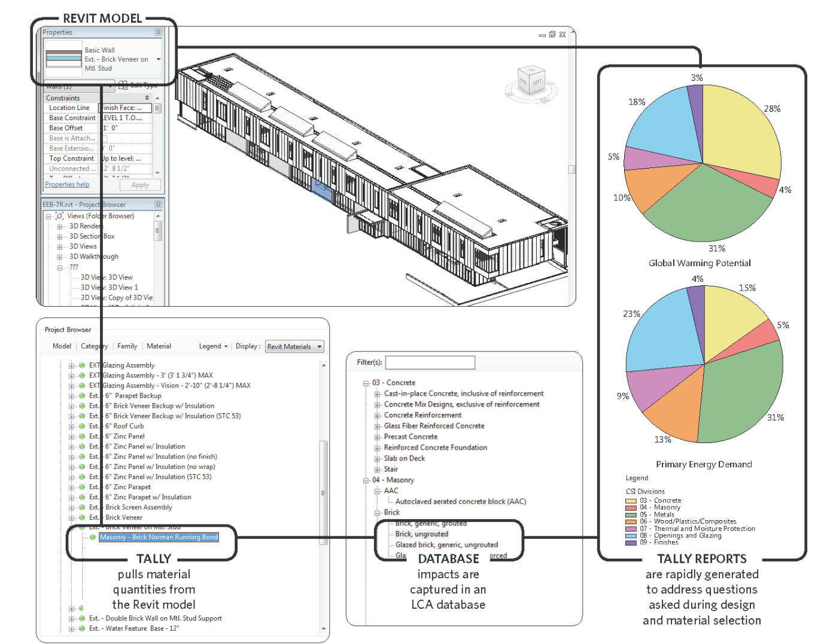The width and height of the screenshot is (833, 644).
Task: Switch to the Material tab in Tally
Action: pos(159,346)
